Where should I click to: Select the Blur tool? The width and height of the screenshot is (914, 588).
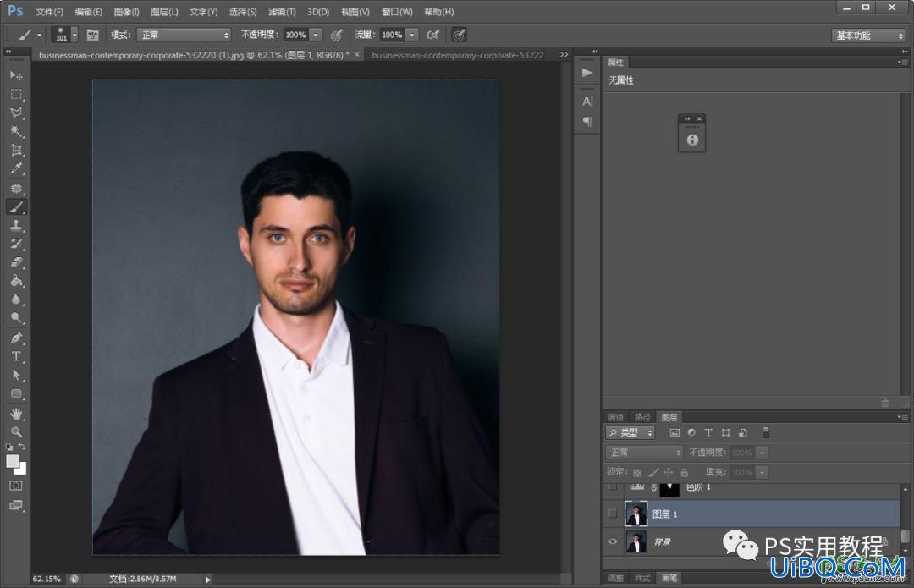(16, 299)
